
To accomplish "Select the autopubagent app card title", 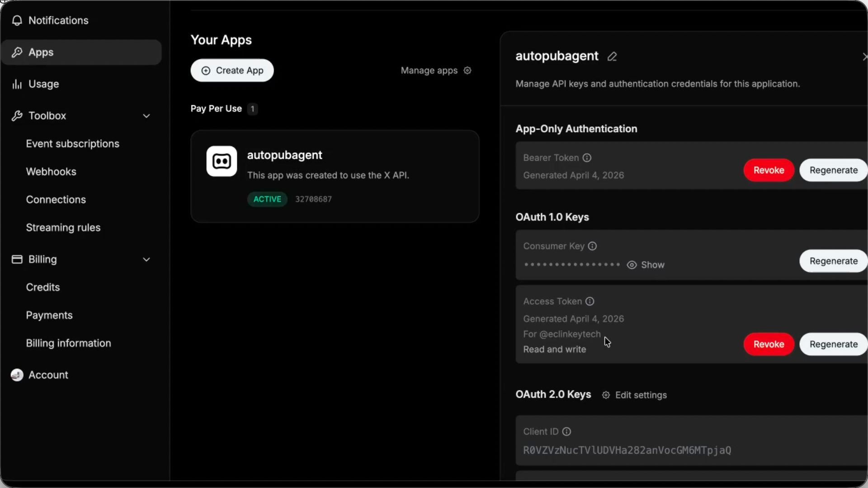I will click(285, 155).
